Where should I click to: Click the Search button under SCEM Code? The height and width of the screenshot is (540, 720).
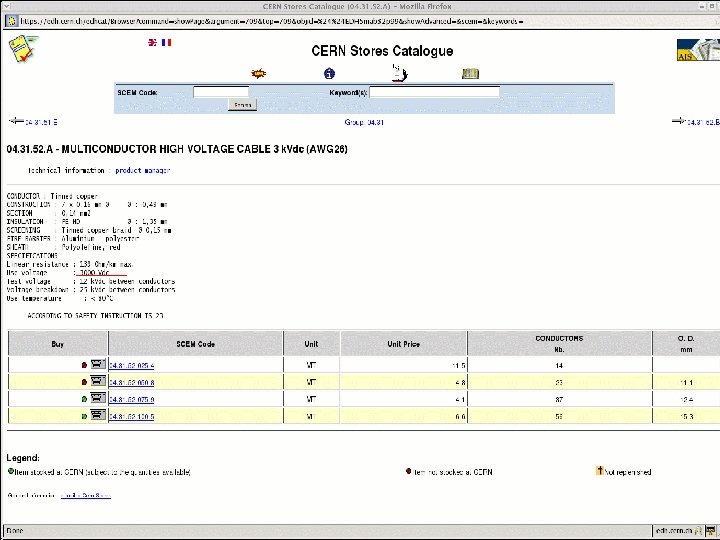click(242, 105)
